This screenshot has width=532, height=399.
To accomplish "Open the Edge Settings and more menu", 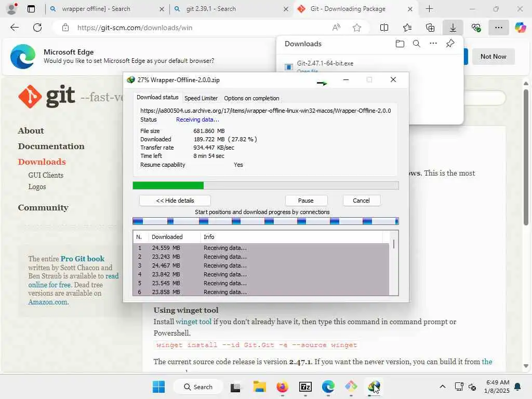I will [x=498, y=28].
